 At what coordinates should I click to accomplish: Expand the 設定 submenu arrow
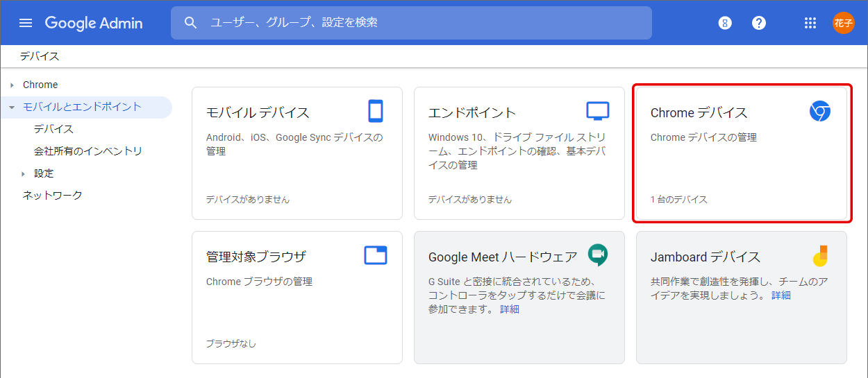[23, 174]
